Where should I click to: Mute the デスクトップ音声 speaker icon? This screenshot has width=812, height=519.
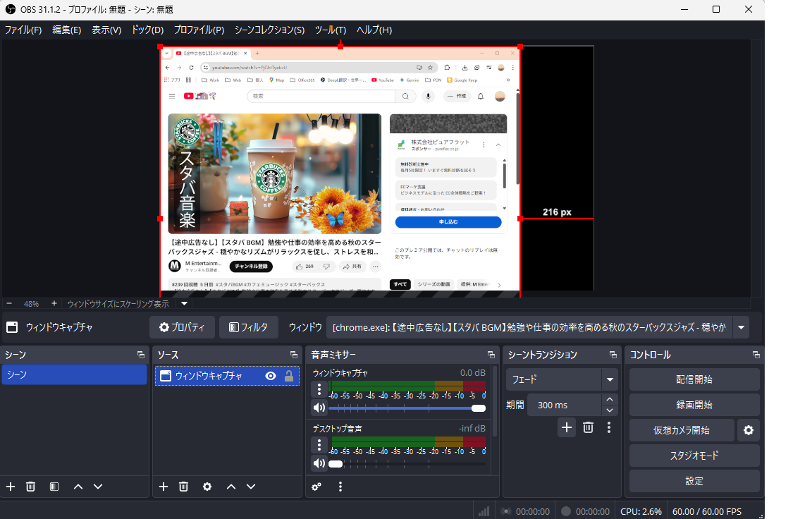[319, 463]
